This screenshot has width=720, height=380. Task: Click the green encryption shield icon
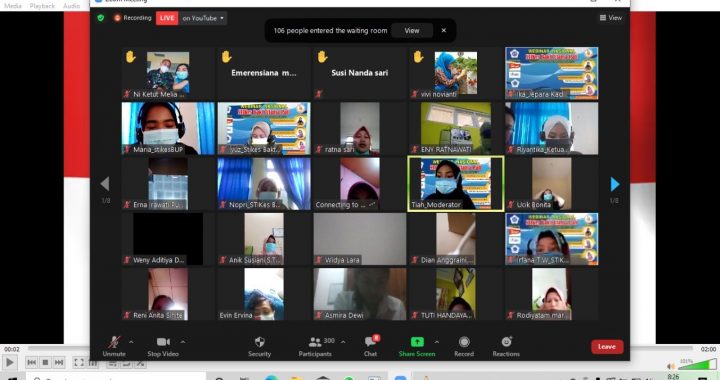(x=101, y=18)
